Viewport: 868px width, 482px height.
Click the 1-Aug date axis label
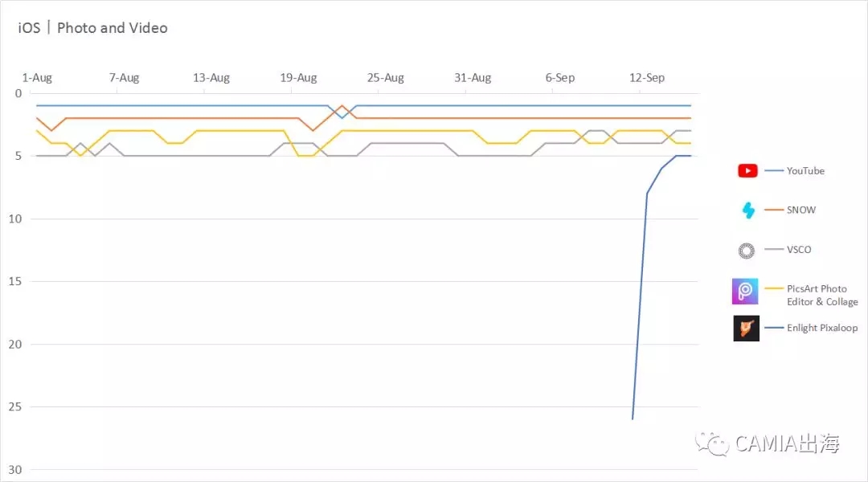(37, 78)
